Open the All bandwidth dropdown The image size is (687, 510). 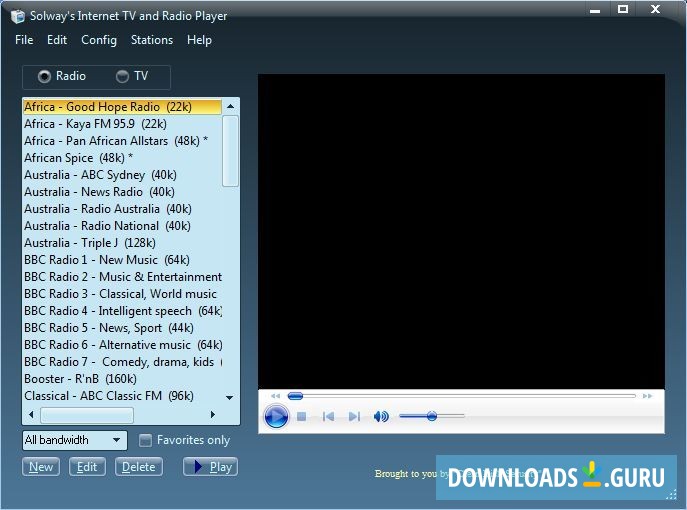point(75,440)
